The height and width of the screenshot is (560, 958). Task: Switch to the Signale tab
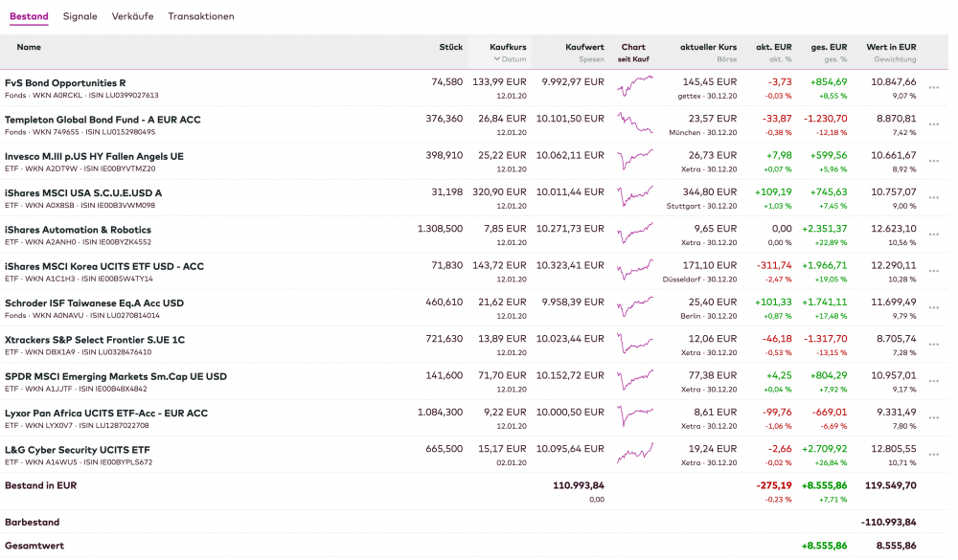tap(80, 16)
